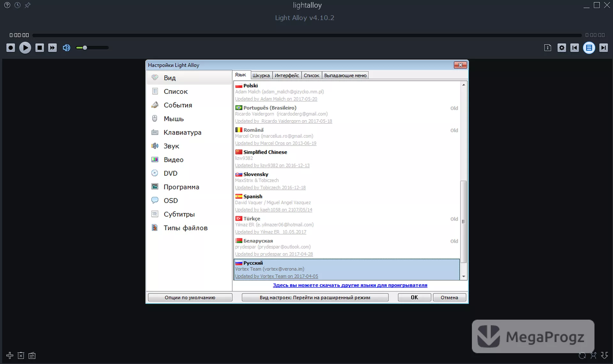Switch to the Шкурка tab
Viewport: 613px width, 364px height.
point(261,76)
